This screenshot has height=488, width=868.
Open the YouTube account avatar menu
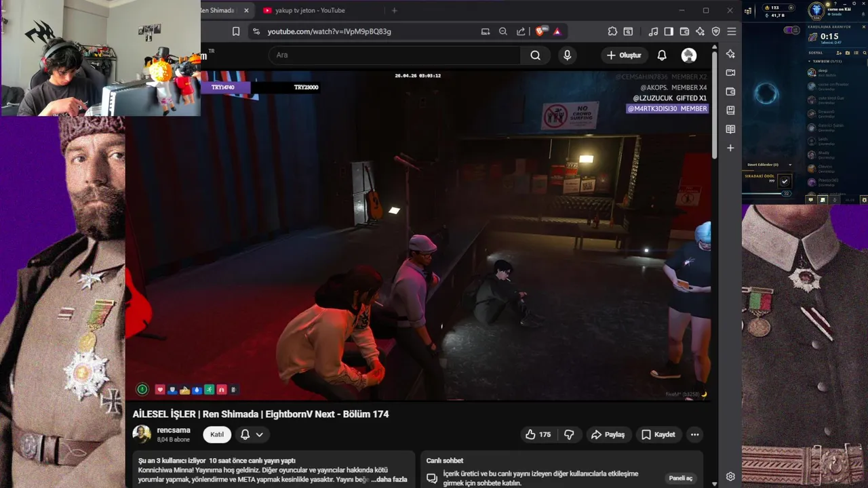(689, 56)
